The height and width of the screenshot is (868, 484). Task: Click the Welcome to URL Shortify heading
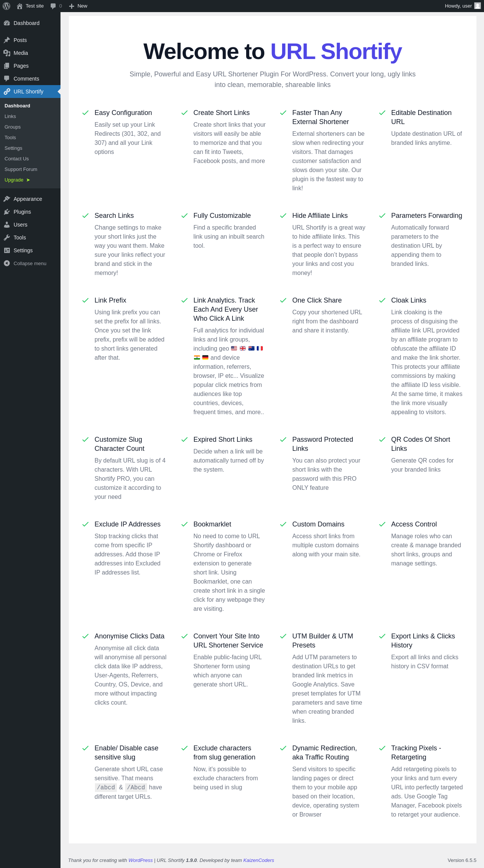273,51
